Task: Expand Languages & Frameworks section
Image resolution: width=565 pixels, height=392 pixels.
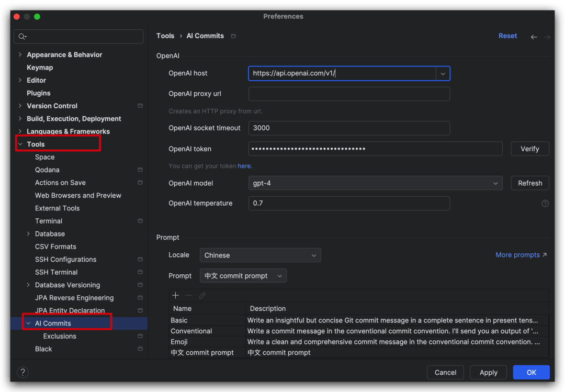Action: [x=20, y=131]
